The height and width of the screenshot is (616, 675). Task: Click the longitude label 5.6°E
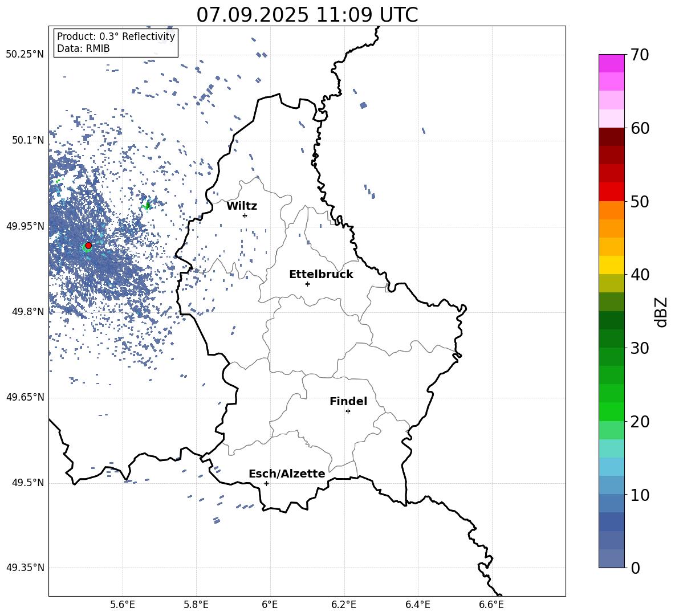coord(123,605)
